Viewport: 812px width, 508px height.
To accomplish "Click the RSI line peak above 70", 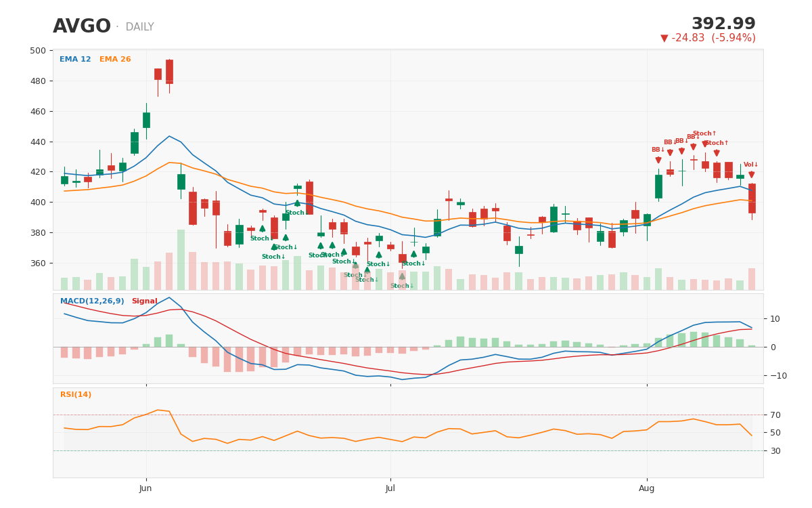I will coord(158,410).
